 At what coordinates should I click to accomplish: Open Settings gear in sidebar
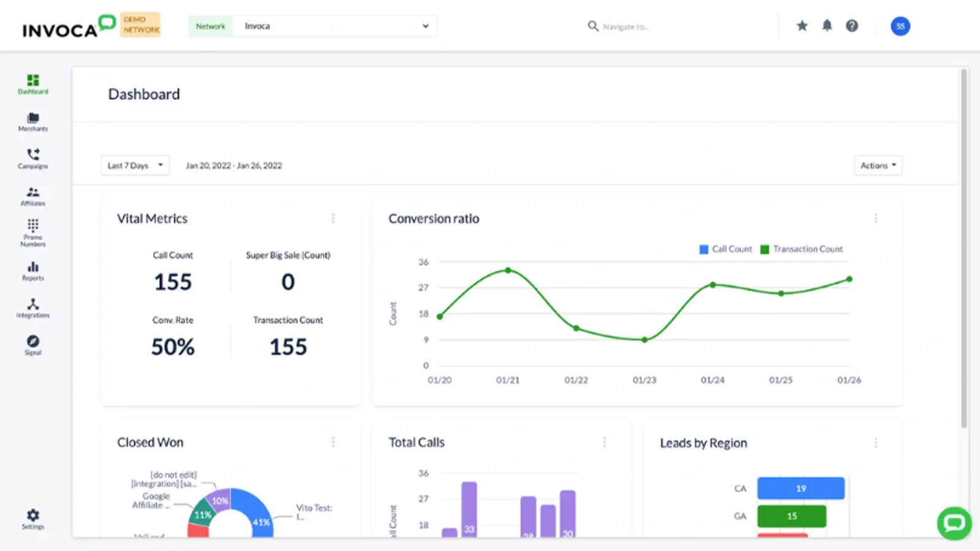pos(33,519)
